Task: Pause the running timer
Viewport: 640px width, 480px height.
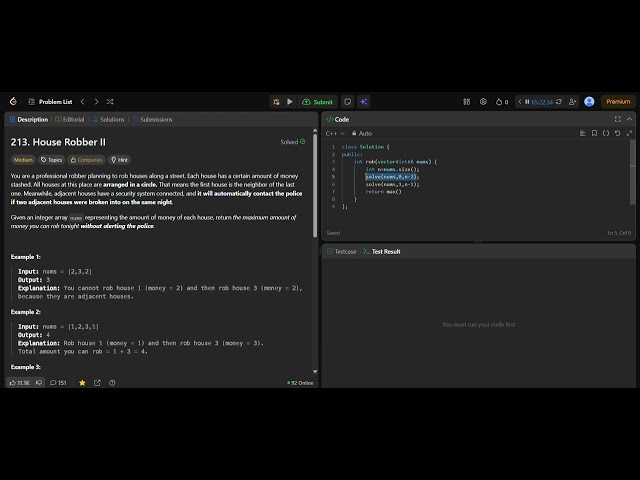Action: click(527, 102)
